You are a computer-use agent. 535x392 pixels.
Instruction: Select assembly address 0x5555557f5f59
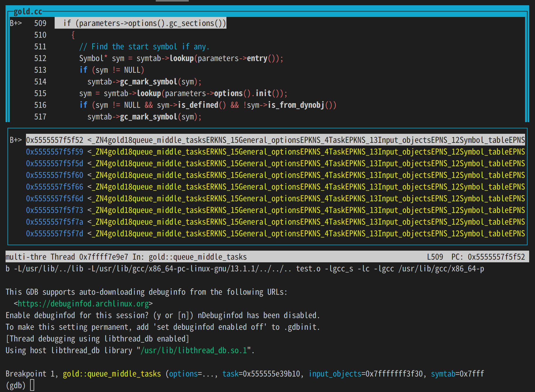coord(55,152)
